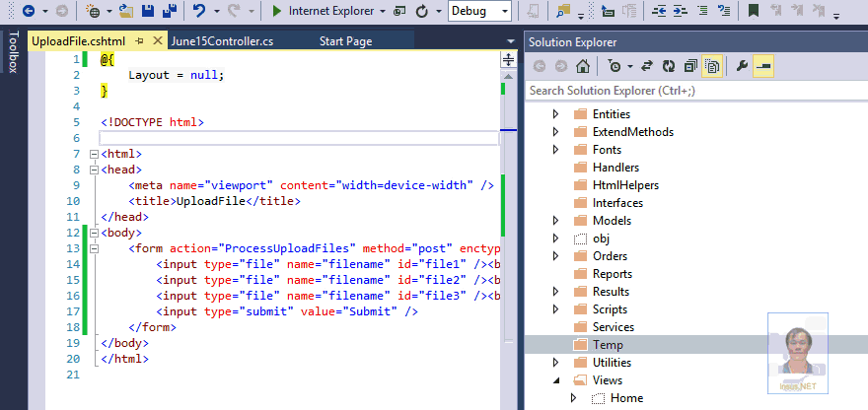The height and width of the screenshot is (410, 868).
Task: Expand the ExtendMethods folder
Action: click(555, 132)
